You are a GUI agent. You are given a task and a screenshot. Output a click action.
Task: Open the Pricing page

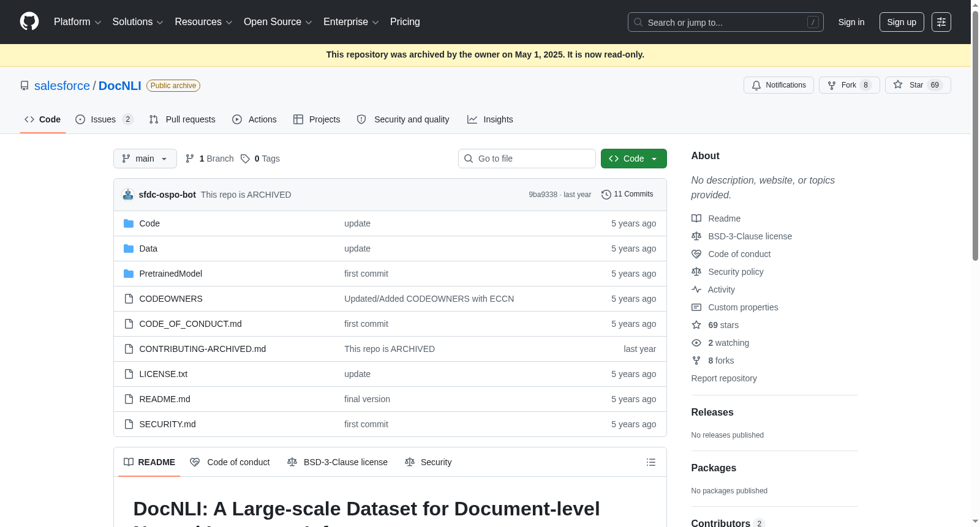point(405,22)
